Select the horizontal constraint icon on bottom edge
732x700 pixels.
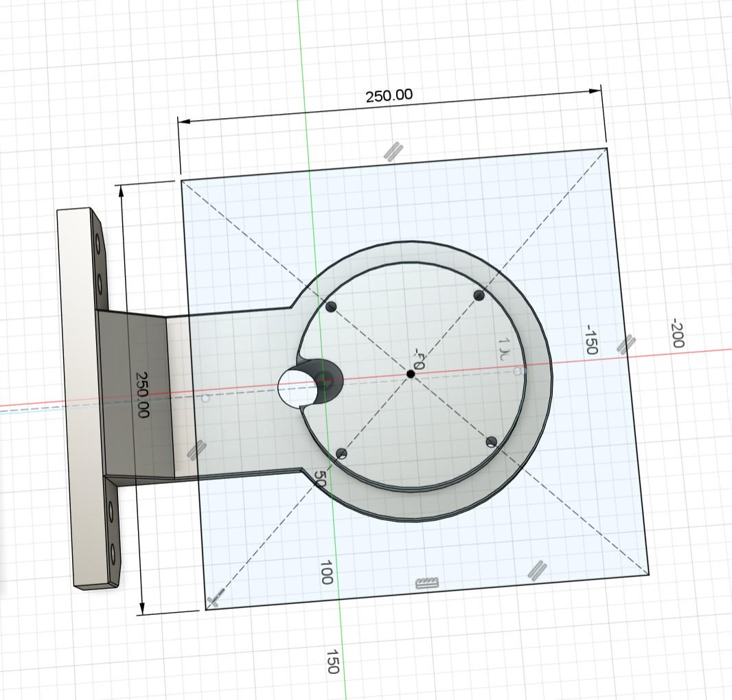tap(427, 583)
